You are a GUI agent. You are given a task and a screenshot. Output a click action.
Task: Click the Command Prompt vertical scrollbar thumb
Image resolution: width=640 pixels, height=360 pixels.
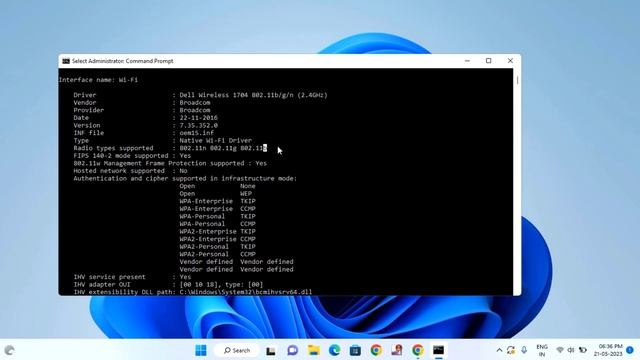[517, 80]
